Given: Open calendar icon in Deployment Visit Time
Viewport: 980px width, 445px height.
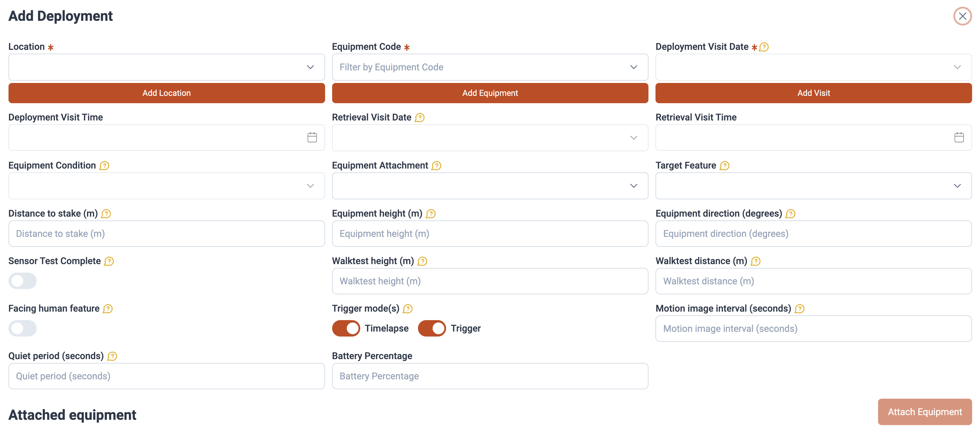Looking at the screenshot, I should pos(312,137).
